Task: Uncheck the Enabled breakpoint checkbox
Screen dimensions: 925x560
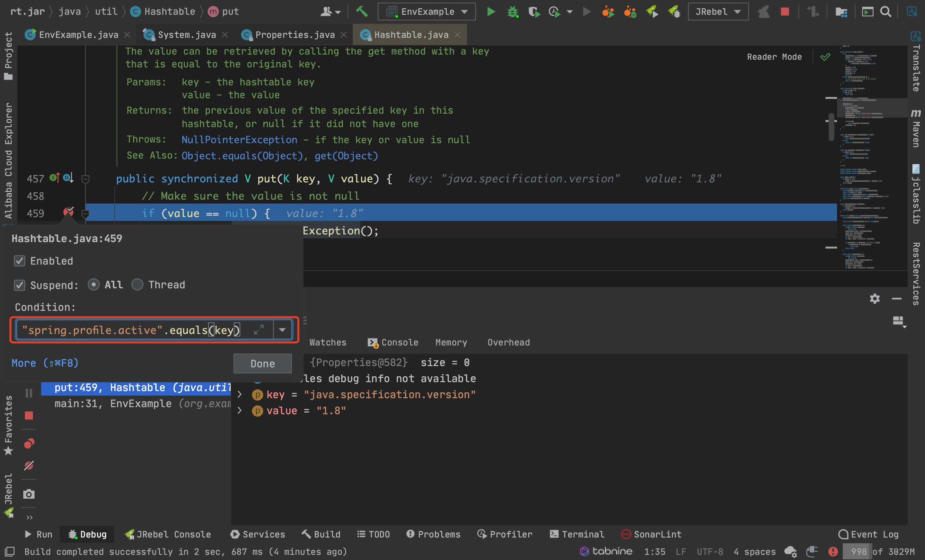Action: (20, 261)
